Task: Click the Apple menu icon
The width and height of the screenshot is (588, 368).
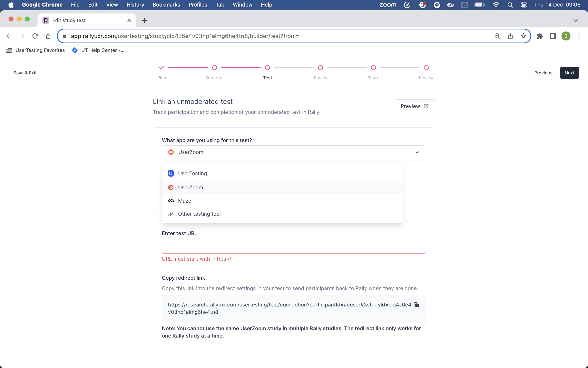Action: point(11,5)
